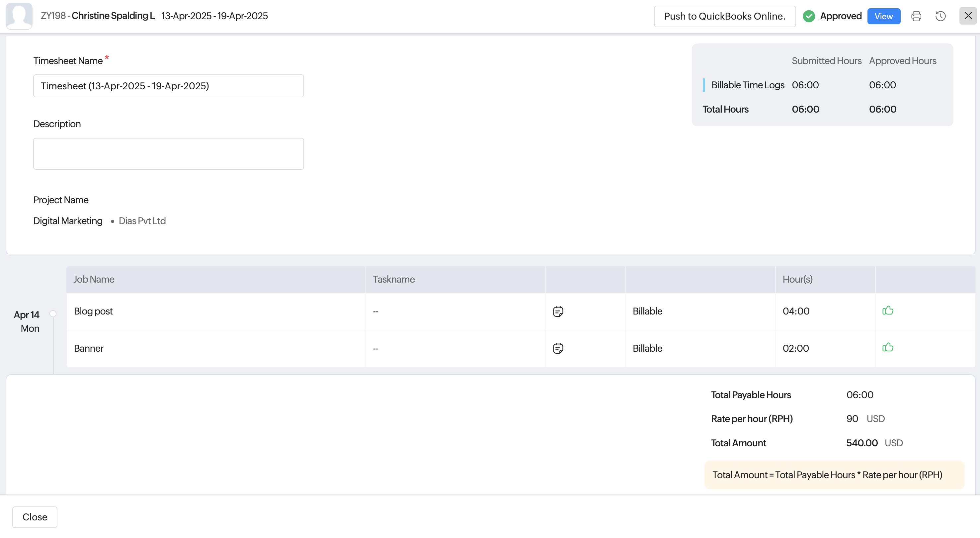Screen dimensions: 980x538
Task: Open the timesheet history clock icon
Action: click(940, 16)
